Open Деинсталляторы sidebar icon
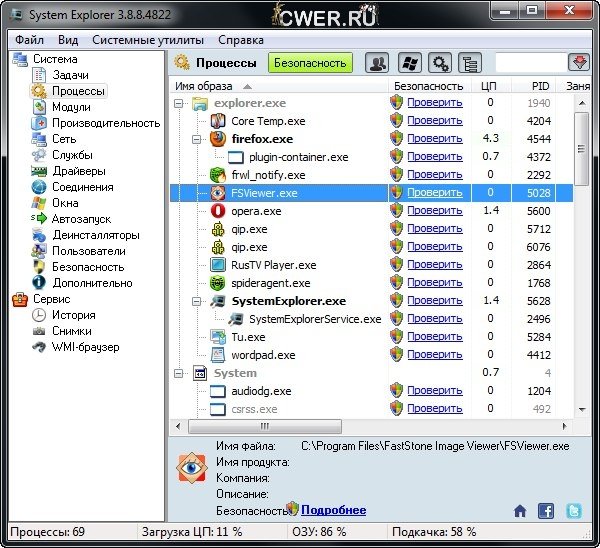 coord(39,235)
